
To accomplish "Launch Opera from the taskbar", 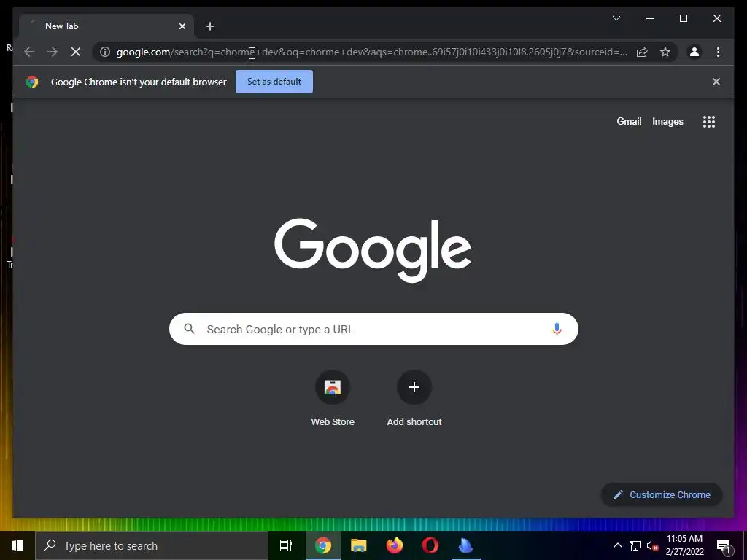I will 430,545.
